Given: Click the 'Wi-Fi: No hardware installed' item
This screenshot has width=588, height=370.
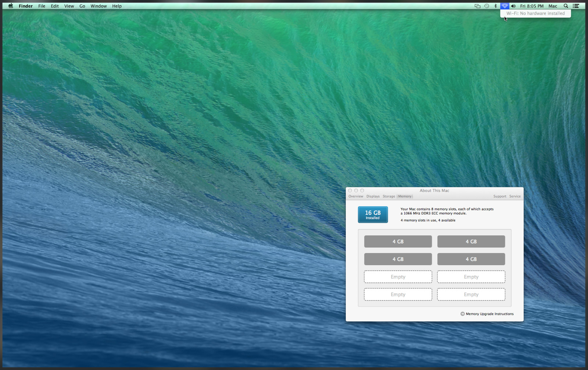Looking at the screenshot, I should (x=535, y=13).
